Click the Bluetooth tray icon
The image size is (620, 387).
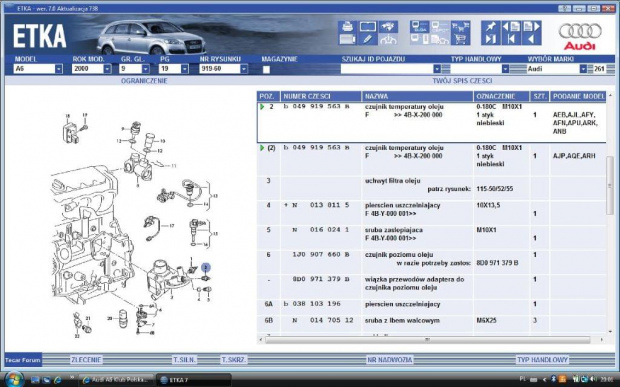[x=554, y=379]
